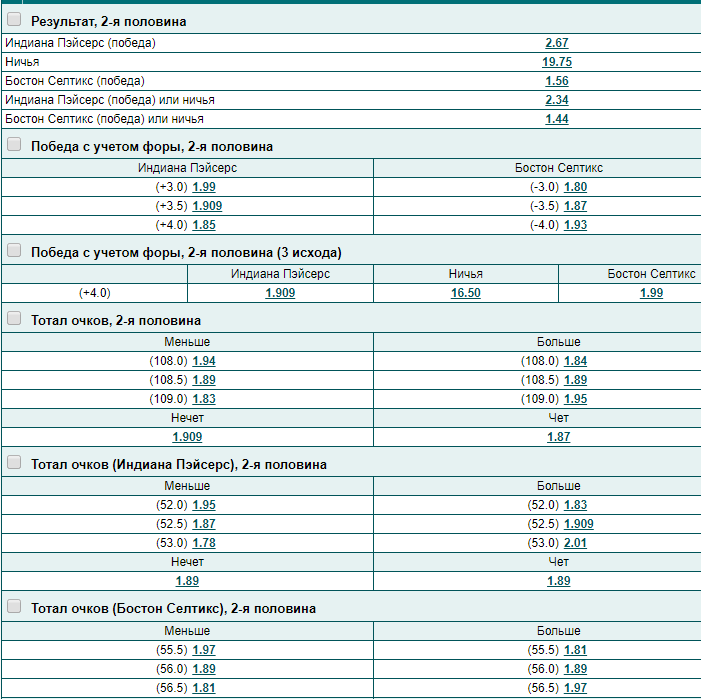Select odds 1.44 Бостон победа или ничья

pyautogui.click(x=557, y=119)
